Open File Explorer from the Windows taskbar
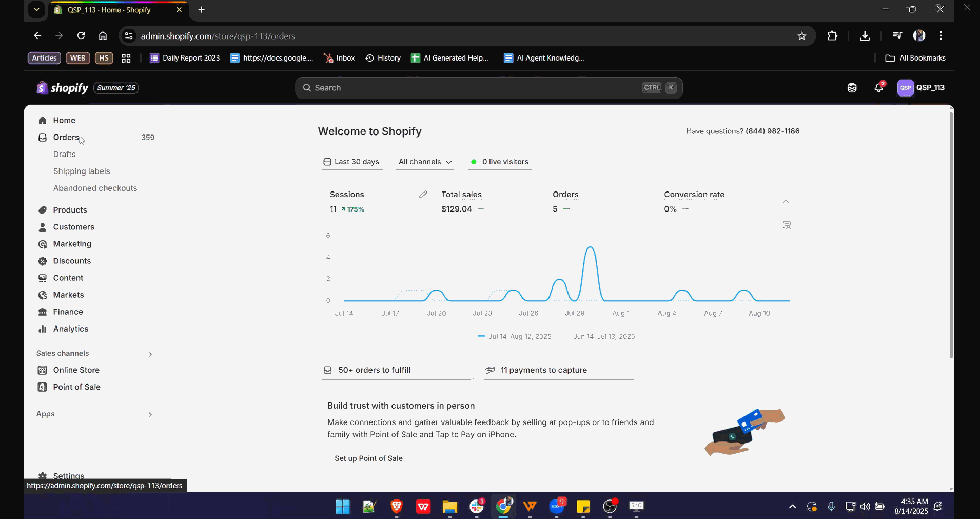 pos(449,507)
